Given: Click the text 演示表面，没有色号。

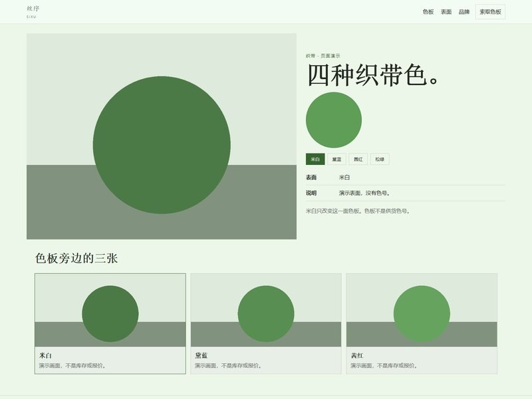Looking at the screenshot, I should (x=364, y=193).
